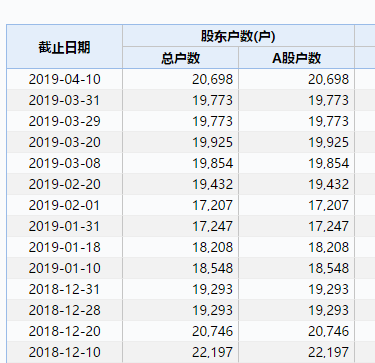This screenshot has width=375, height=363.
Task: Select A股户数 value 19,293 for 2018-12-28
Action: click(x=329, y=310)
